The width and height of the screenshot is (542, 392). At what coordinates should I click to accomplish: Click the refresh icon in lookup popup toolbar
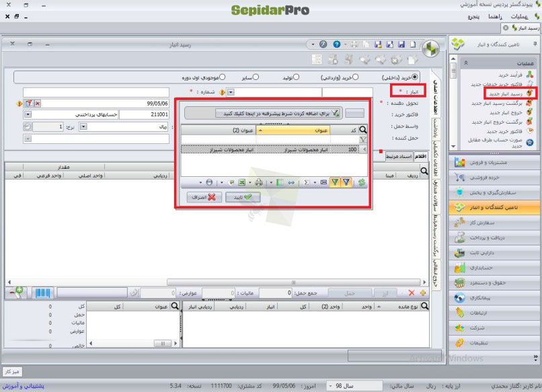pyautogui.click(x=362, y=182)
